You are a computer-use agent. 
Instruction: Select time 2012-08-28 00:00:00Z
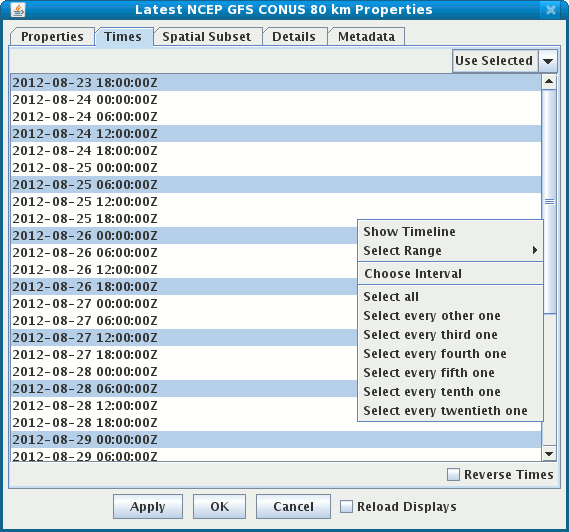184,372
